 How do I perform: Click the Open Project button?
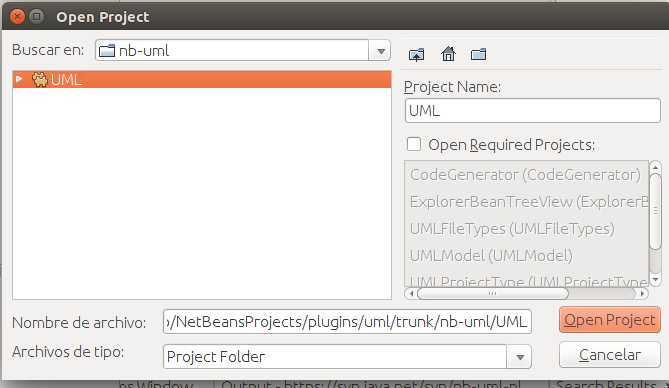point(610,320)
